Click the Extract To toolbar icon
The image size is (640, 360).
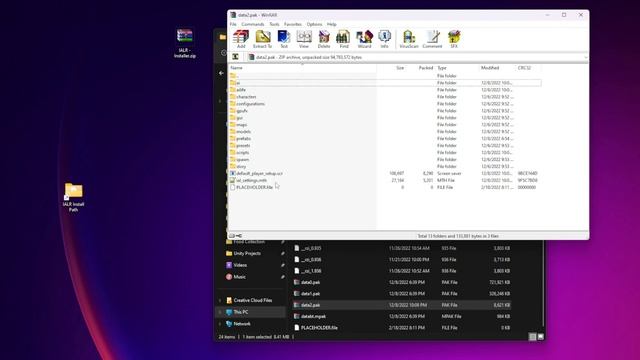tap(262, 39)
